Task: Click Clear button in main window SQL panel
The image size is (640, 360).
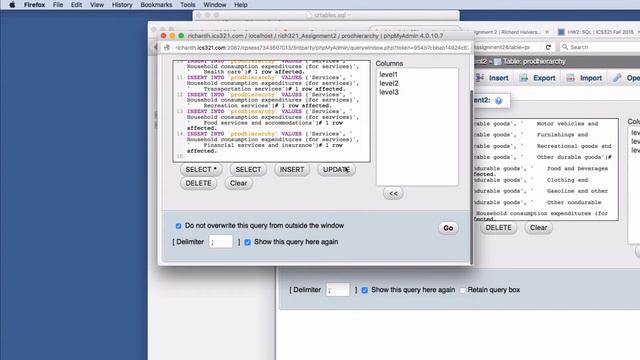Action: tap(538, 228)
